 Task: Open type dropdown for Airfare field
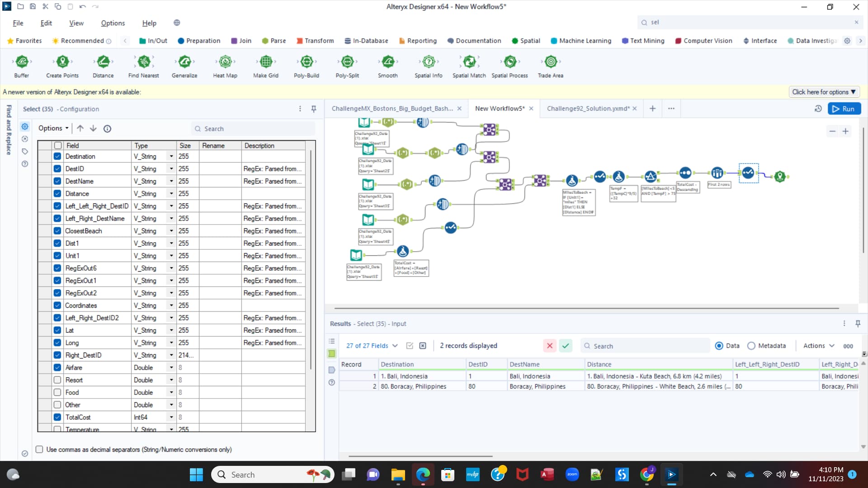coord(171,368)
